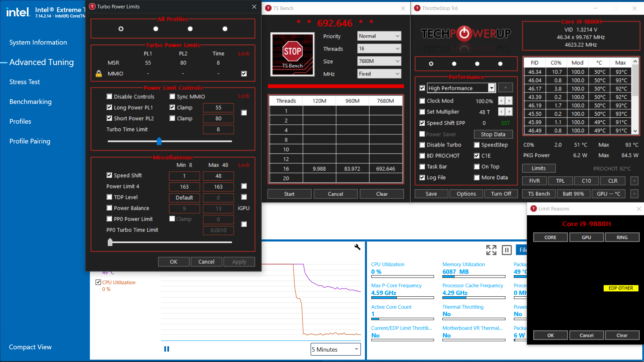644x362 pixels.
Task: Click the Turbo Time Limit slider handle
Action: pyautogui.click(x=159, y=141)
